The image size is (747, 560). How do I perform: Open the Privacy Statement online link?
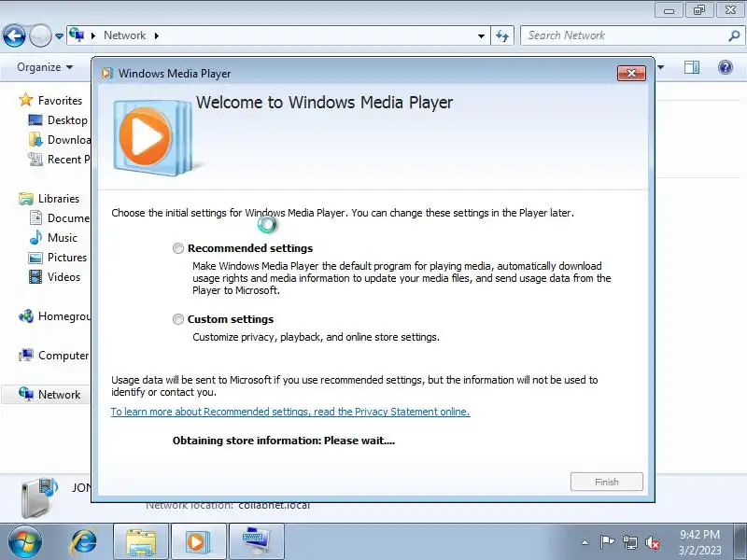pos(290,412)
